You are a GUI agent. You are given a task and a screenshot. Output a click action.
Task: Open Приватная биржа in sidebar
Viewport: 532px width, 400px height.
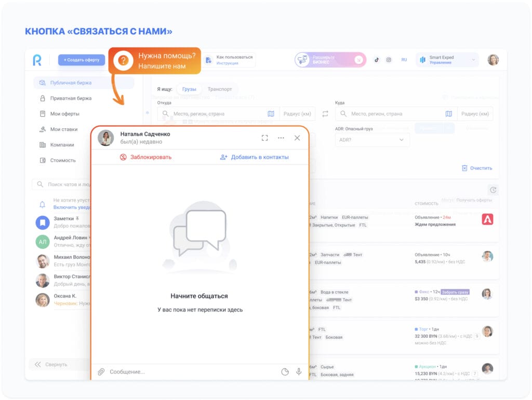[x=71, y=98]
